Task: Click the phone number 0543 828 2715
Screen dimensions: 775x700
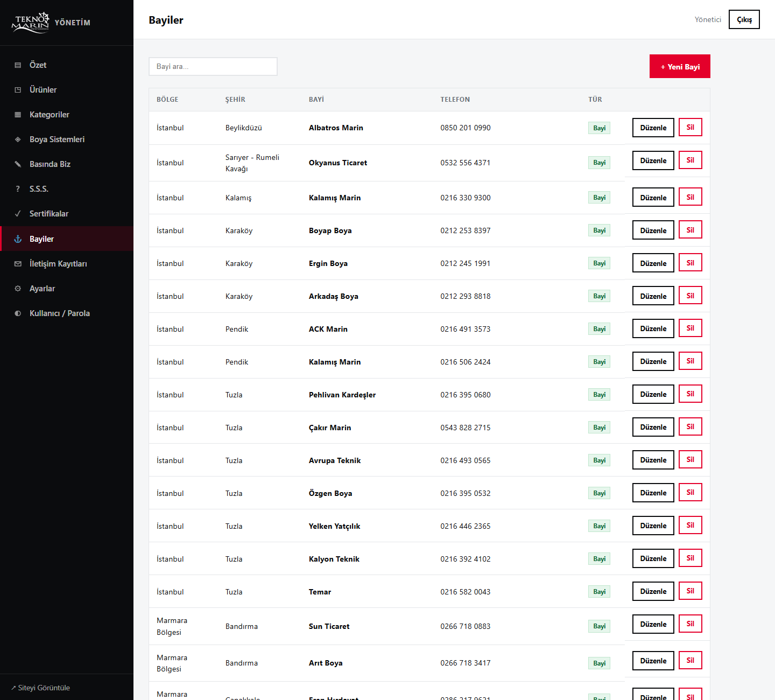Action: coord(466,428)
